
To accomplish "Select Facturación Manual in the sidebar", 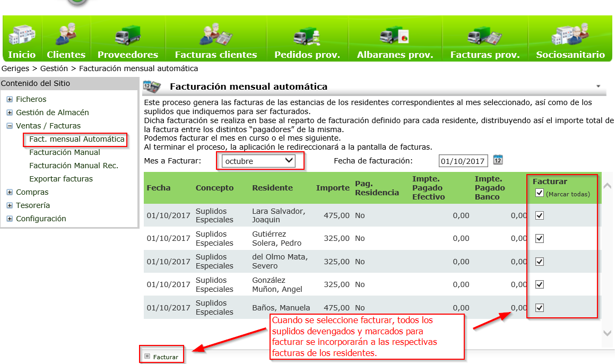I will click(x=65, y=152).
